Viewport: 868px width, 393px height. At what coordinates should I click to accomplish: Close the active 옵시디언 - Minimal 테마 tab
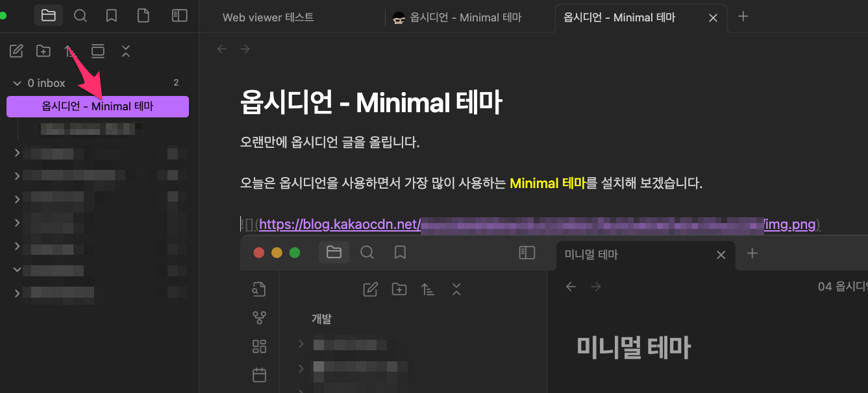713,18
